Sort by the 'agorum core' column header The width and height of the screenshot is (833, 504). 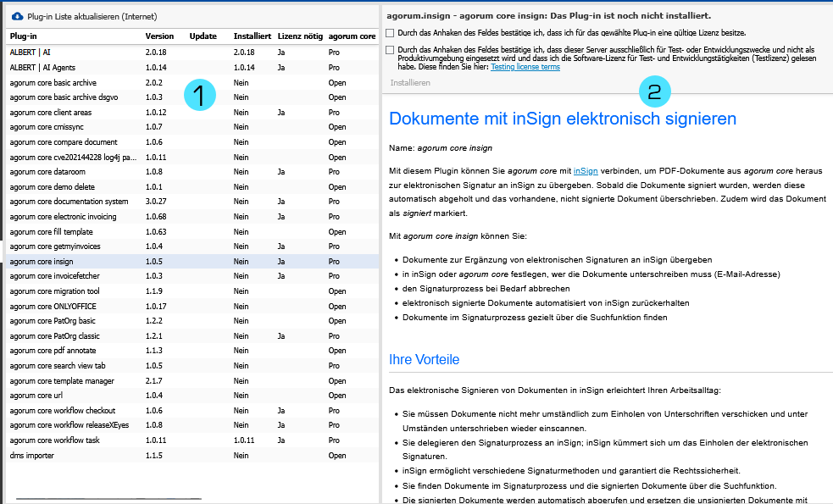pyautogui.click(x=352, y=36)
